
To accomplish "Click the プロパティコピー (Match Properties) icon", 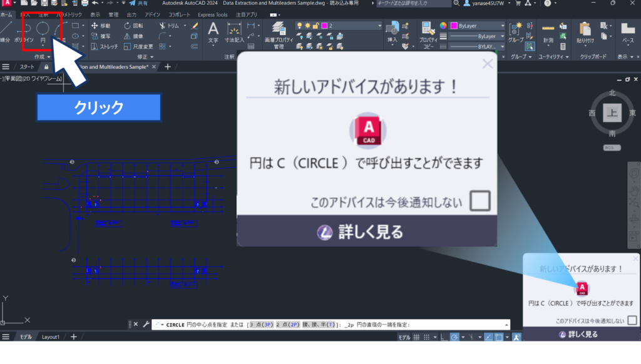I will pyautogui.click(x=428, y=35).
